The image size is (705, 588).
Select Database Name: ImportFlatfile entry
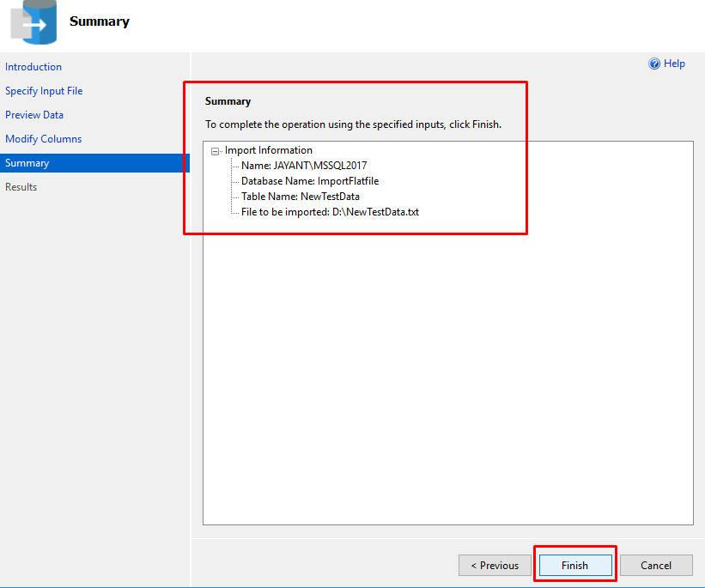(x=310, y=181)
